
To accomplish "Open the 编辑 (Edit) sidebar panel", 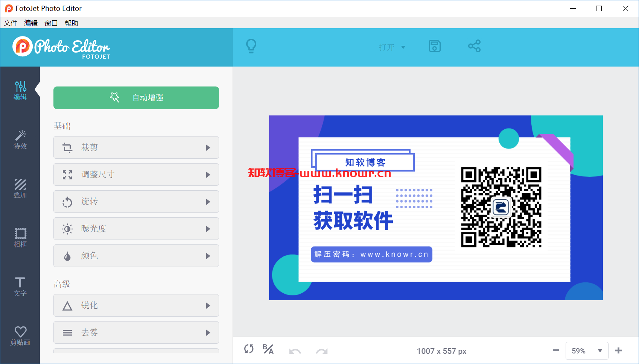I will (x=20, y=91).
